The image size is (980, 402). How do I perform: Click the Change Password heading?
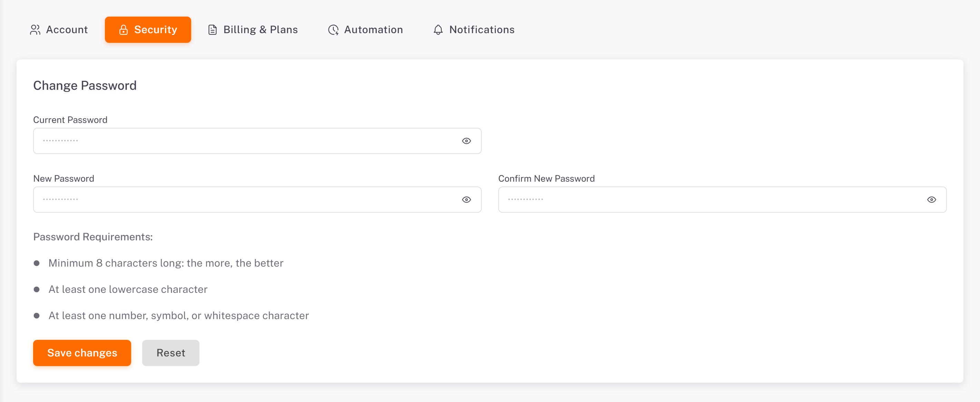tap(85, 86)
